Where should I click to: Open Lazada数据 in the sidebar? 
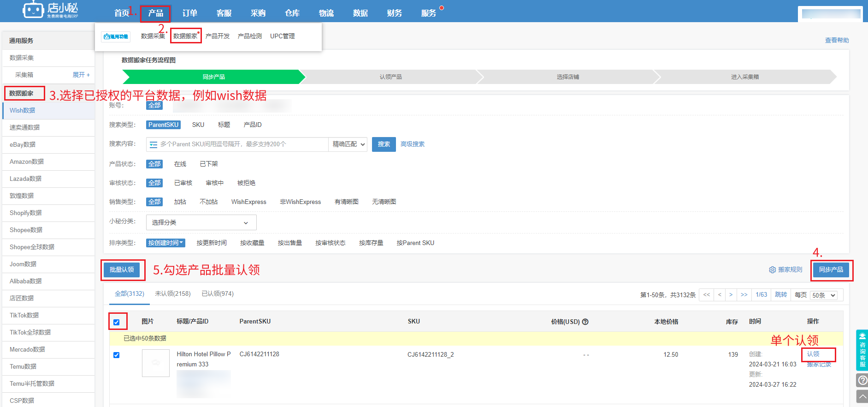[x=48, y=179]
